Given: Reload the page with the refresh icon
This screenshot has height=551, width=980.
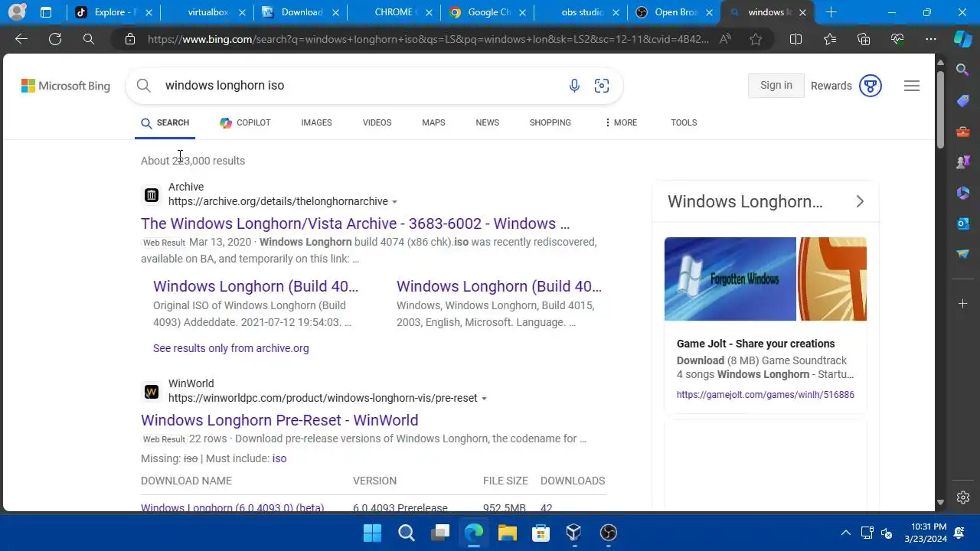Looking at the screenshot, I should click(55, 39).
